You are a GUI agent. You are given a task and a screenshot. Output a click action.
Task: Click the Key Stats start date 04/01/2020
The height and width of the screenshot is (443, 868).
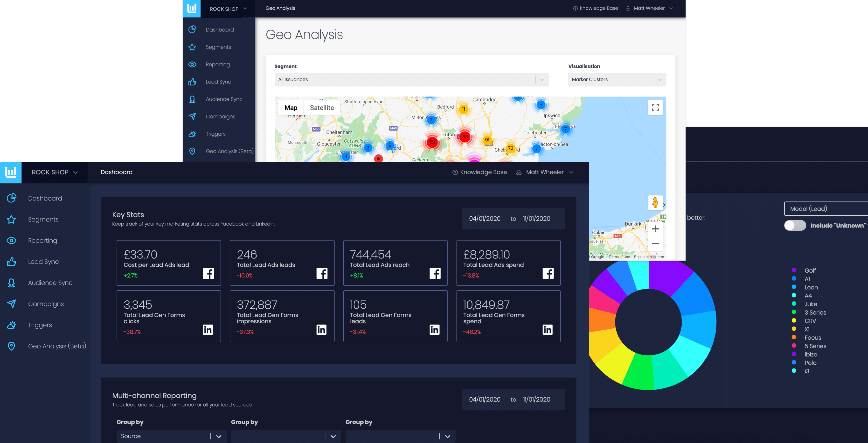485,219
